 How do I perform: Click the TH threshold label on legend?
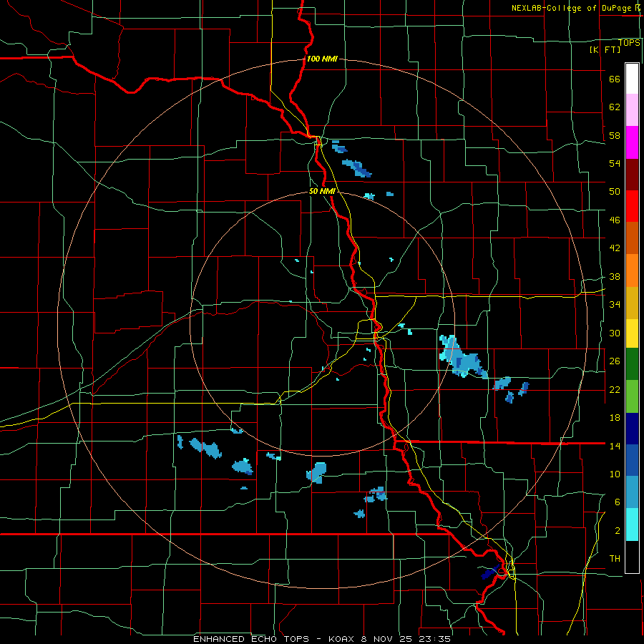pyautogui.click(x=615, y=559)
